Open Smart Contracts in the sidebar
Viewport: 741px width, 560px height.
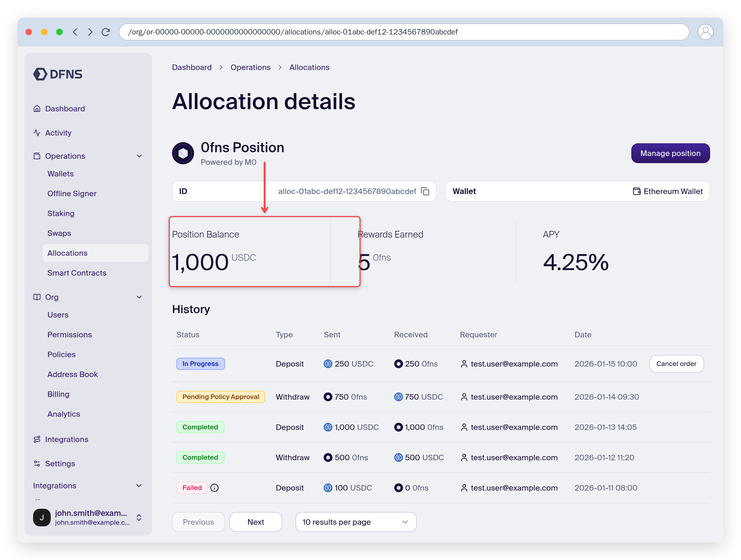(77, 273)
